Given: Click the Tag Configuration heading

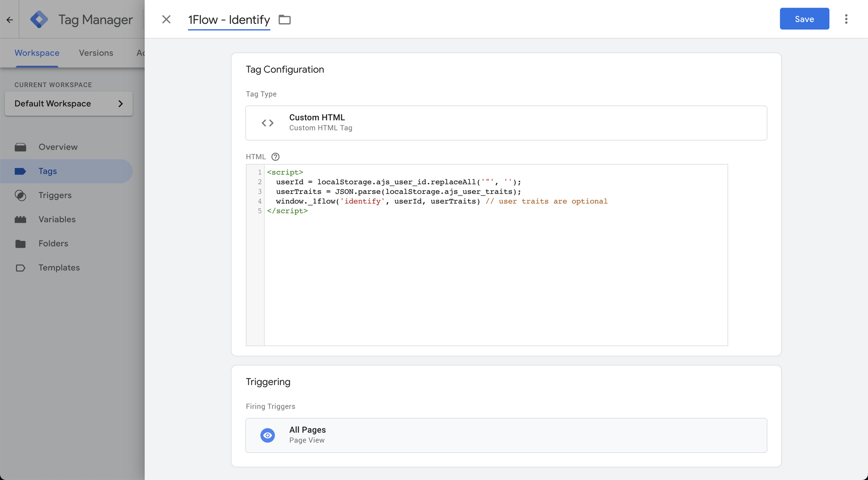Looking at the screenshot, I should coord(285,70).
